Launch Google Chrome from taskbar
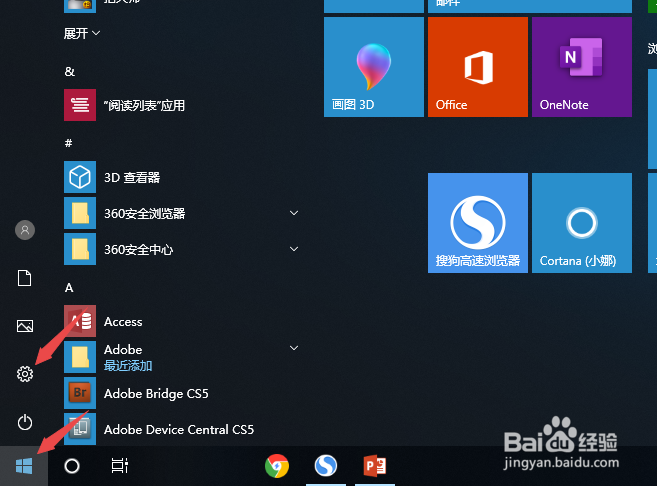The height and width of the screenshot is (486, 657). click(277, 466)
